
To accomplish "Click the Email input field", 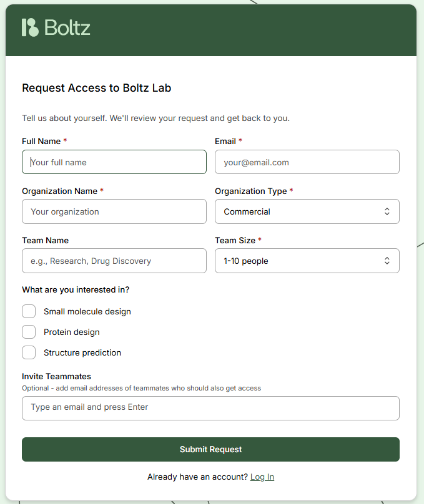I will 307,162.
